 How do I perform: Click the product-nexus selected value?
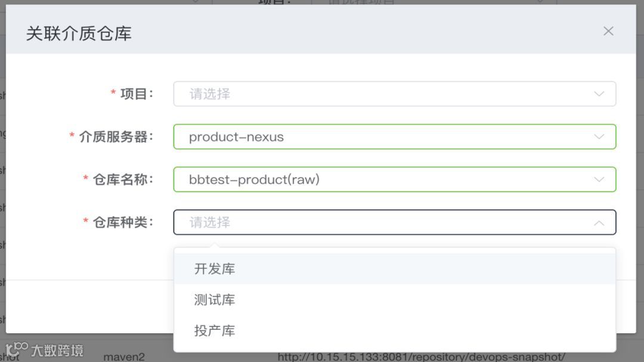pos(236,137)
